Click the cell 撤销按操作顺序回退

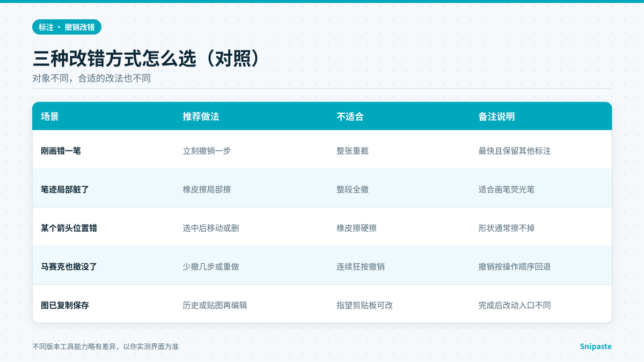tap(514, 267)
